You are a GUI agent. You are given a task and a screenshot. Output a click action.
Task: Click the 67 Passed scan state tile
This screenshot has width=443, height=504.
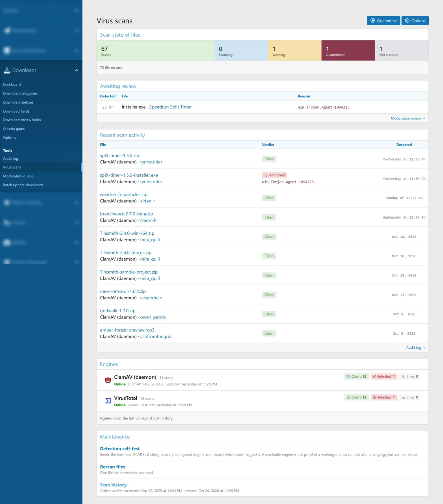(156, 50)
